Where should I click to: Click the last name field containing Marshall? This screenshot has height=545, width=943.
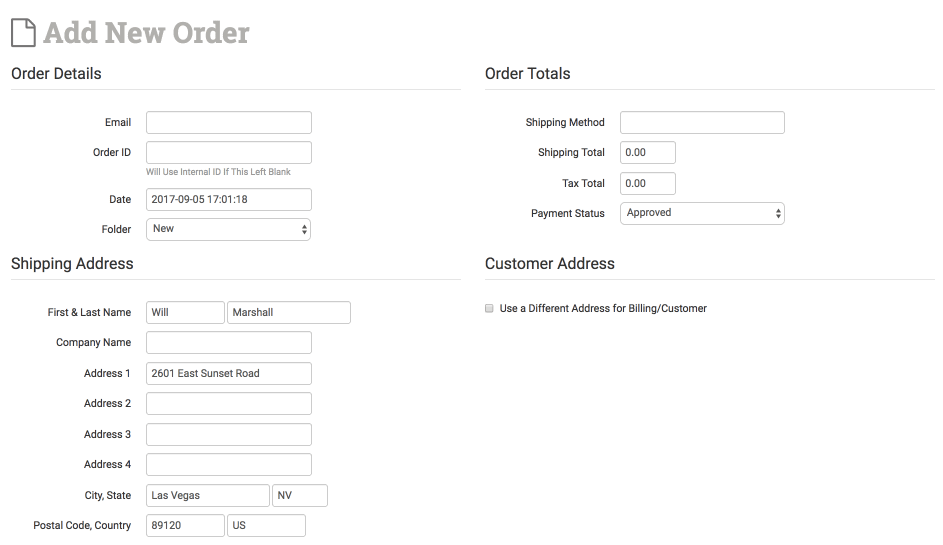(288, 312)
